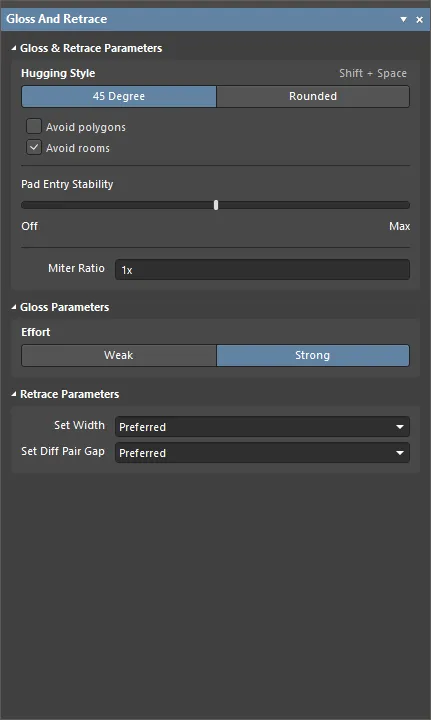Choose Weak gloss effort
The image size is (431, 720).
click(119, 355)
